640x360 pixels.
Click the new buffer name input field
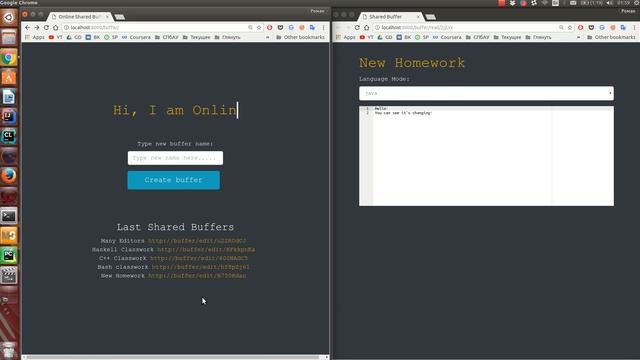tap(175, 158)
